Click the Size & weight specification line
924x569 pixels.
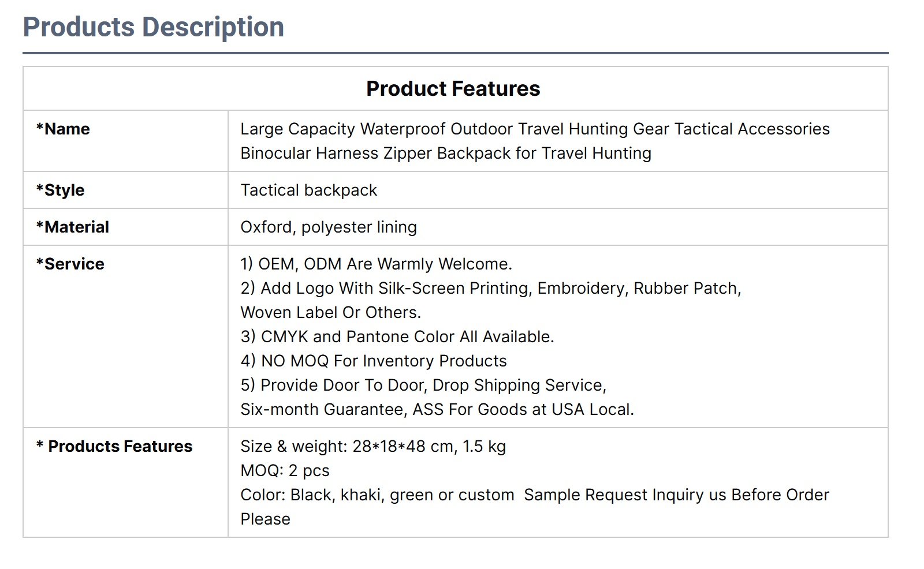click(373, 446)
